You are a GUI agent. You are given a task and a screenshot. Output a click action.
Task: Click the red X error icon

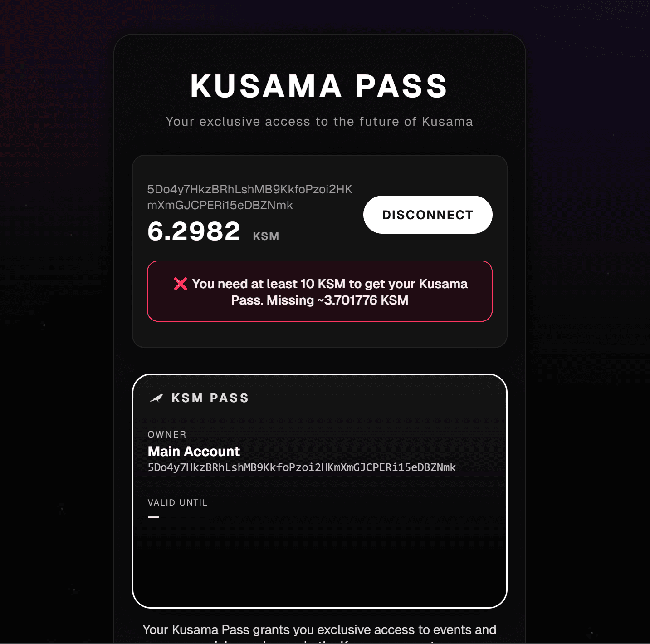[x=181, y=284]
